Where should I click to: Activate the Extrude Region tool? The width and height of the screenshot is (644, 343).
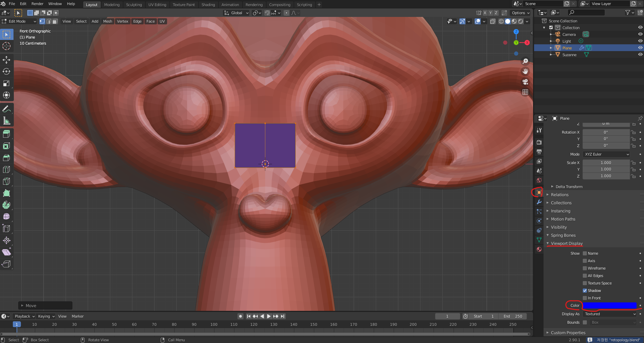click(x=6, y=134)
